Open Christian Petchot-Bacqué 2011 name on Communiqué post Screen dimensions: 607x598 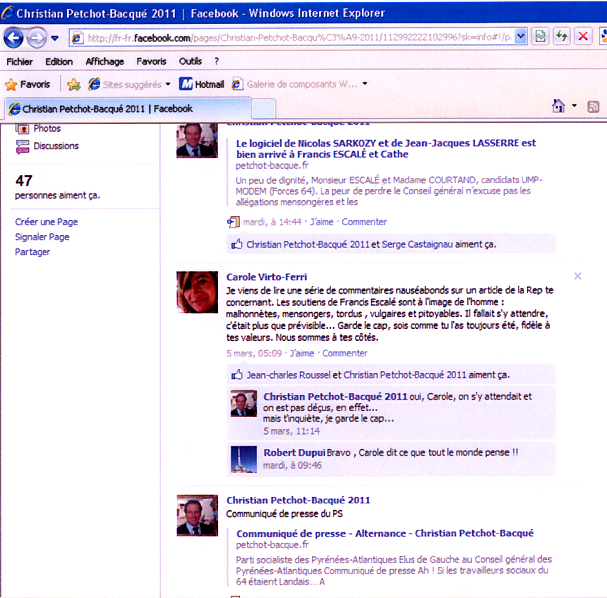(298, 500)
